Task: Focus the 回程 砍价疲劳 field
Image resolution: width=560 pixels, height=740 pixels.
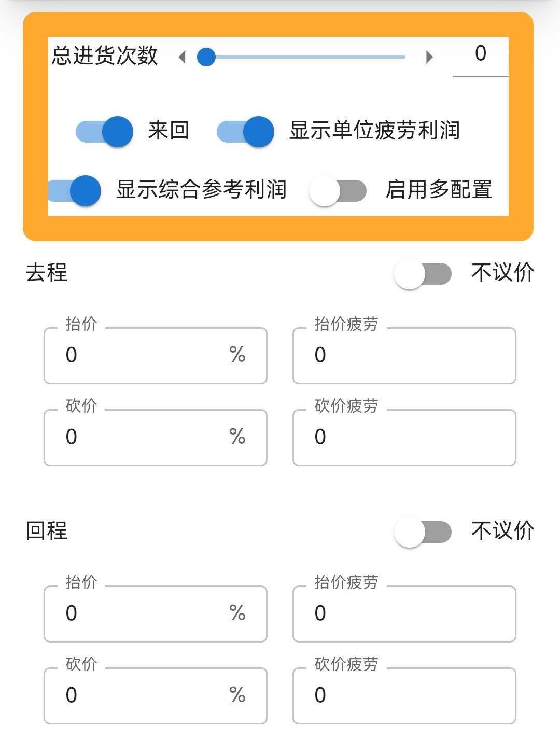Action: coord(404,696)
